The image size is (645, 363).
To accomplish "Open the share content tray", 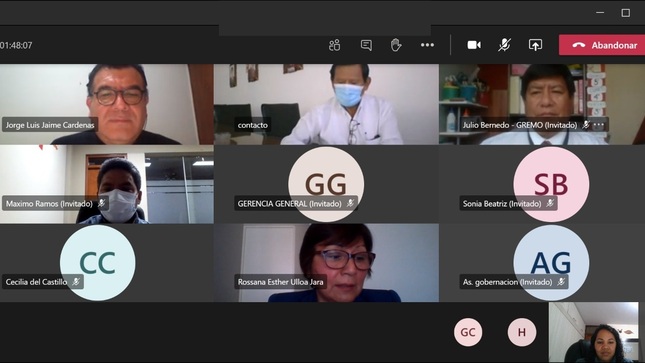I will click(535, 45).
